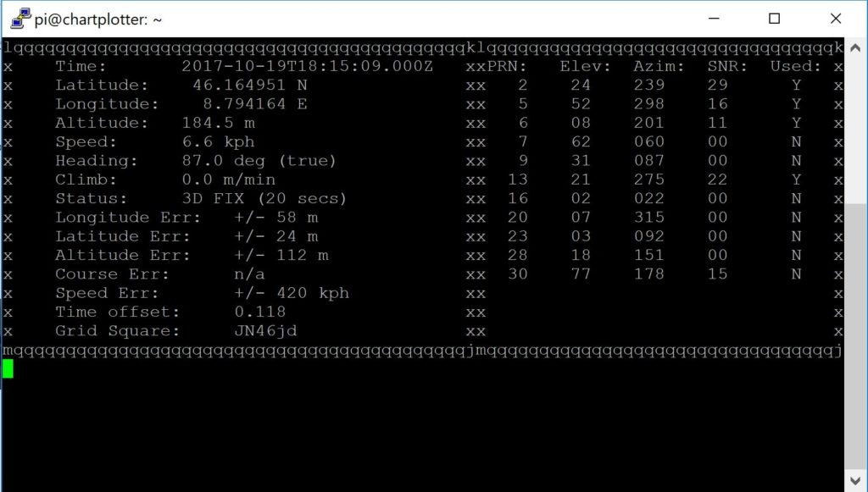Click the Time offset: label
This screenshot has height=492, width=868.
click(117, 312)
